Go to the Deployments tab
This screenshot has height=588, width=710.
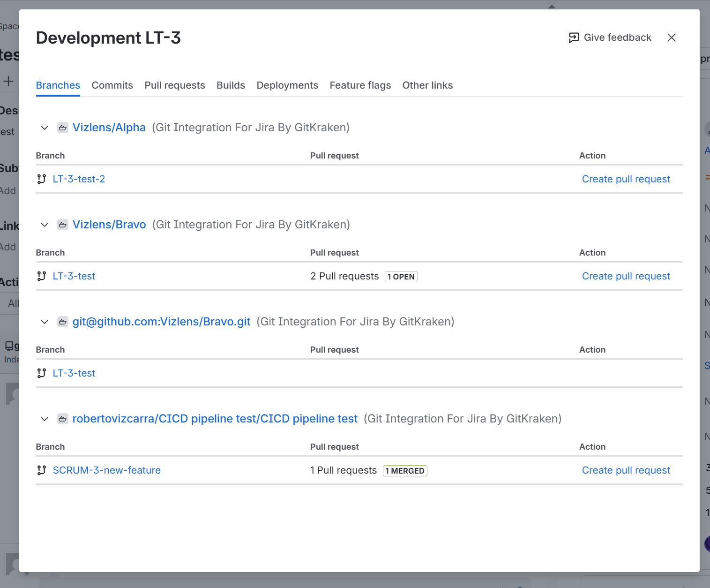pos(287,85)
